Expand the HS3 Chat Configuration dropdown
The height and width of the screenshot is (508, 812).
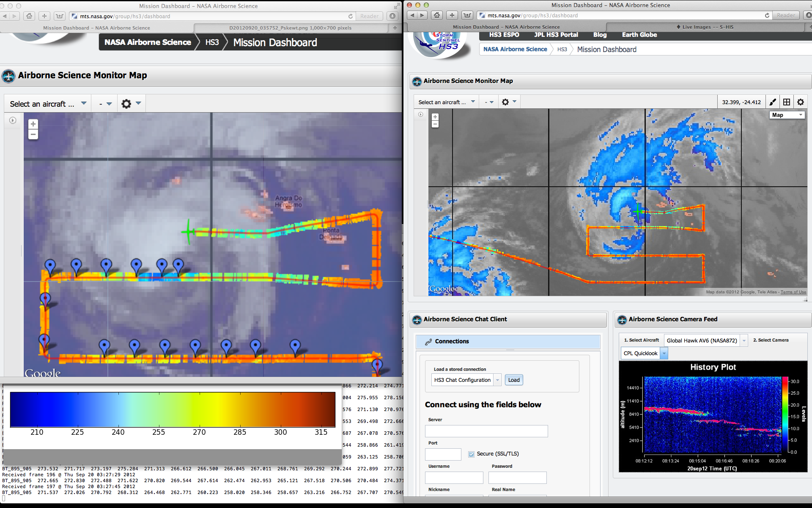pos(497,380)
